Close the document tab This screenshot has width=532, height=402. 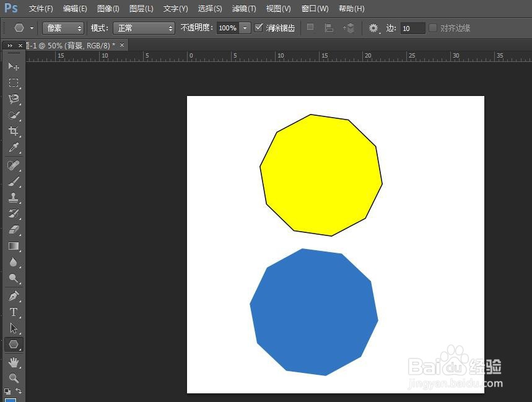tap(122, 45)
